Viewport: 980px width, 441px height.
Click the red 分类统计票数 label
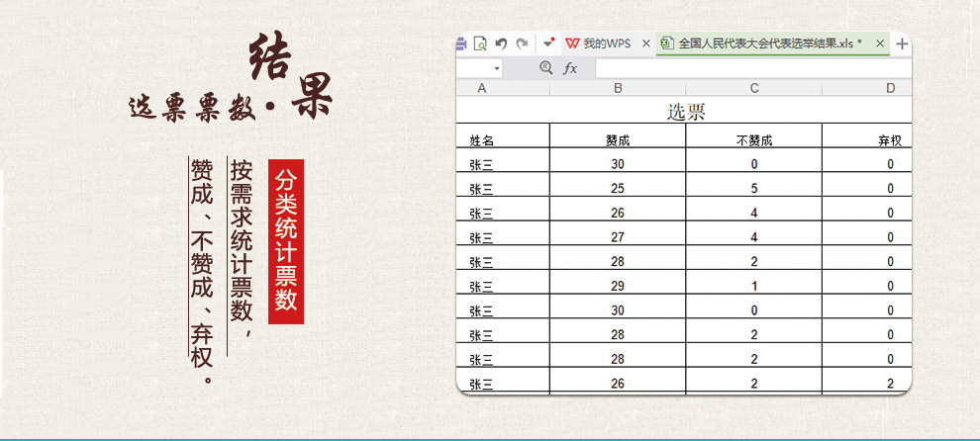pos(286,241)
